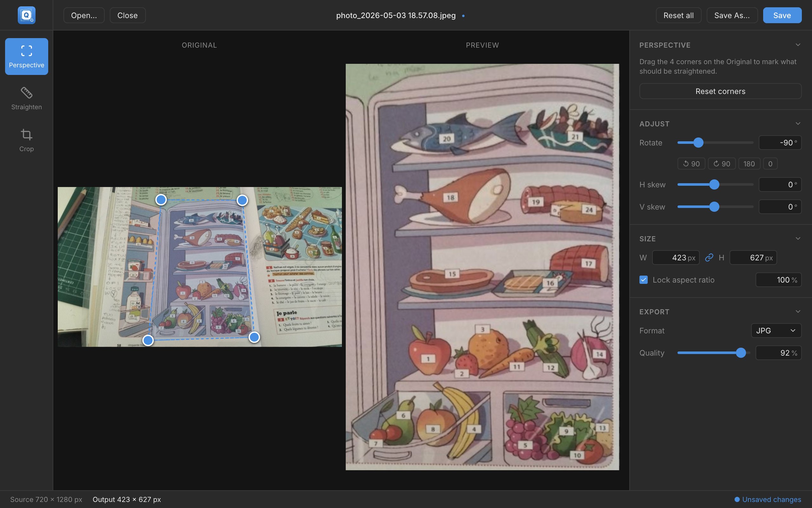Screen dimensions: 812x508
Task: Click the top-right perspective corner handle
Action: click(x=242, y=200)
